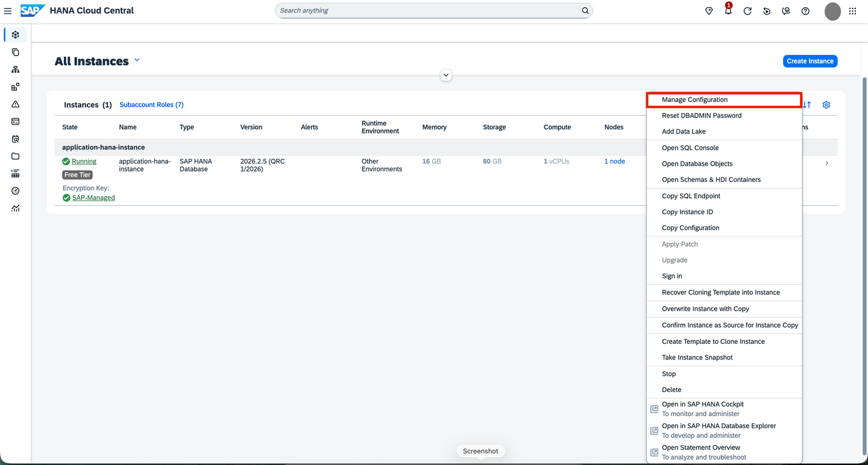Select Open Schemas & HDI Containers
This screenshot has height=465, width=868.
tap(724, 179)
